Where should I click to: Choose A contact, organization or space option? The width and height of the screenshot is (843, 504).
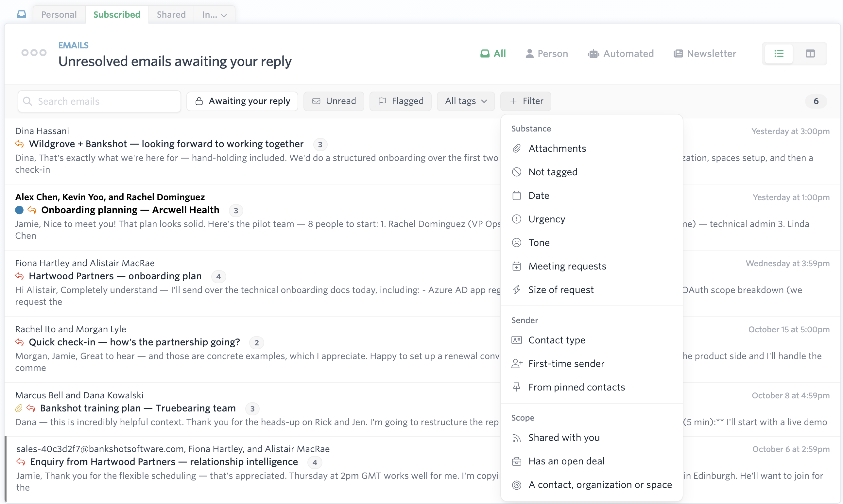click(592, 485)
